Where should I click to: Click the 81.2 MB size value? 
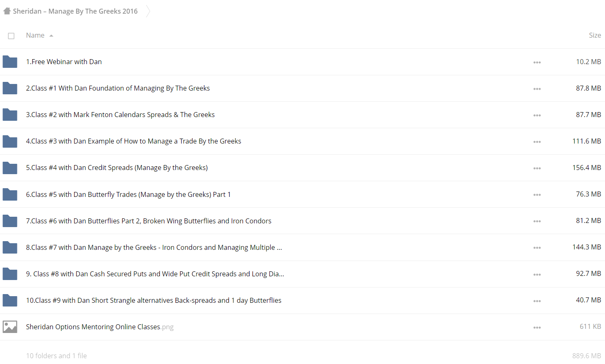pyautogui.click(x=588, y=220)
